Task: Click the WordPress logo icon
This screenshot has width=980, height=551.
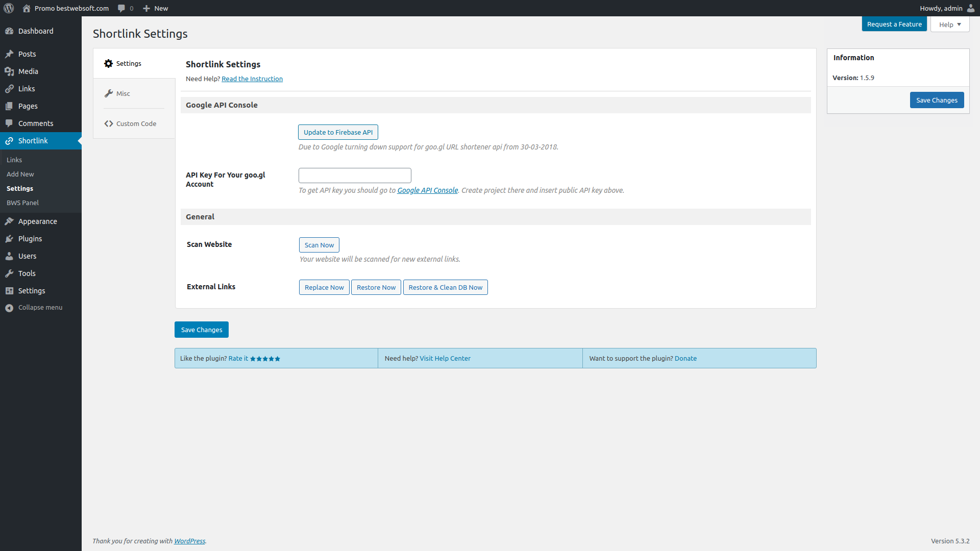Action: click(9, 8)
